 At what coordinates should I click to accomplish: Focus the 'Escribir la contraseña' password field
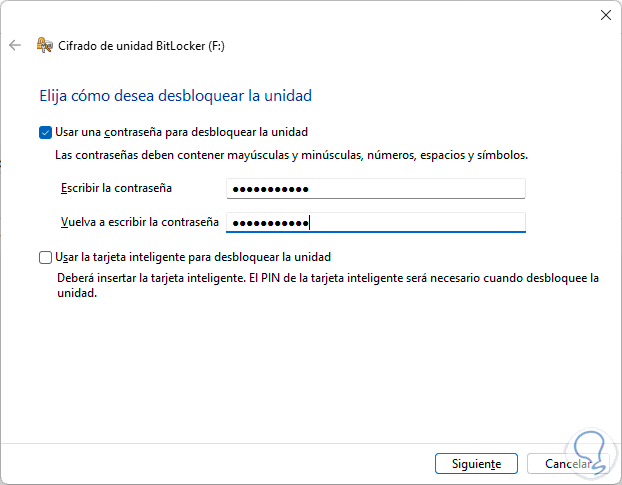click(376, 189)
